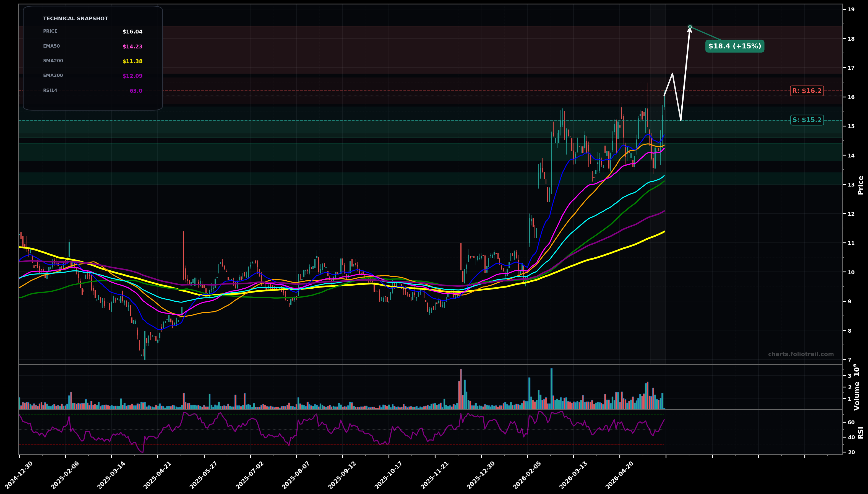Click the SMA200 value $11.38
Viewport: 868px width, 494px height.
pyautogui.click(x=132, y=61)
